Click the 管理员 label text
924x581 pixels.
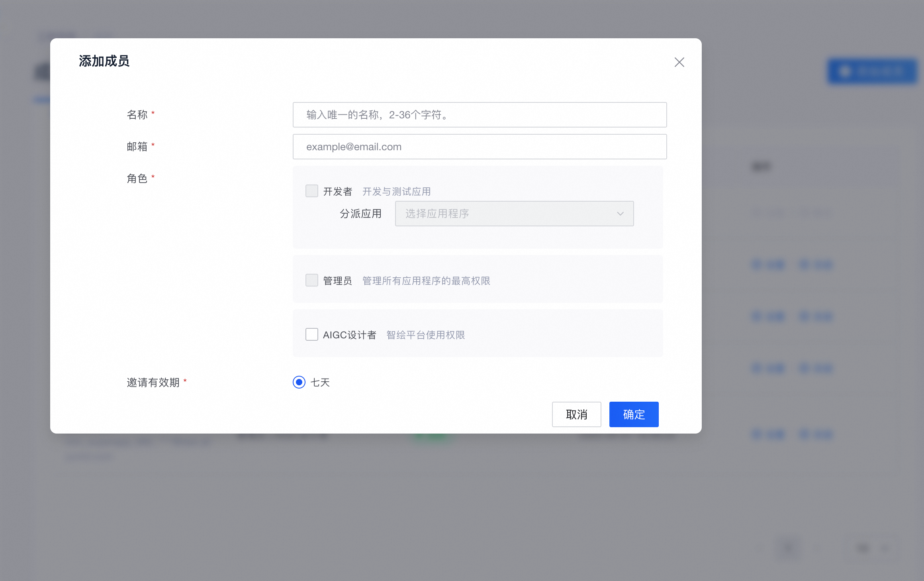[338, 281]
